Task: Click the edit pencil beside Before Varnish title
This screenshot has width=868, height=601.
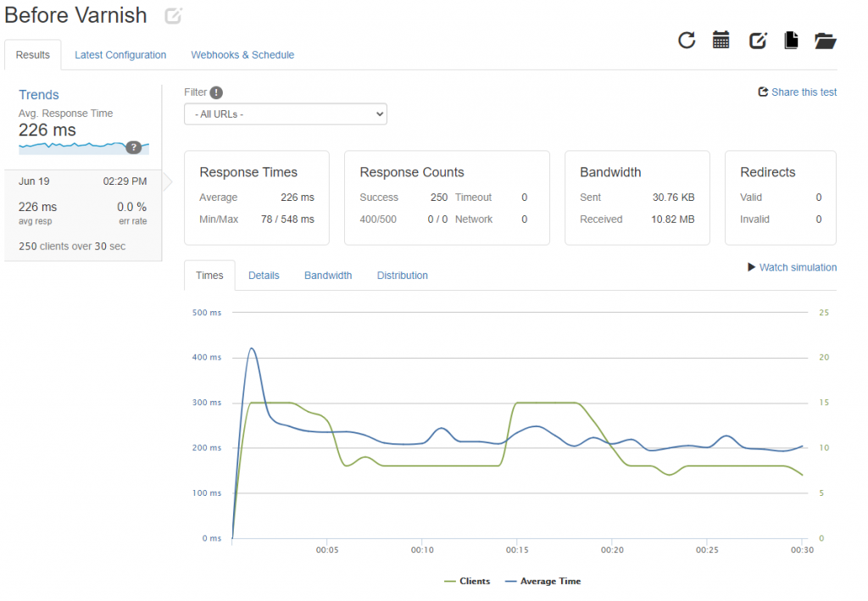Action: [173, 15]
